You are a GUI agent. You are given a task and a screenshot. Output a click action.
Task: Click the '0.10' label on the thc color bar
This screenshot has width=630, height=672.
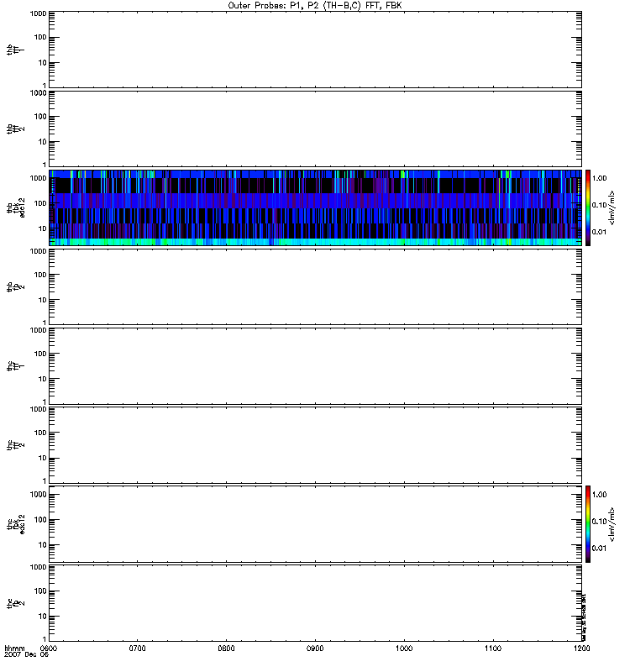click(x=599, y=522)
